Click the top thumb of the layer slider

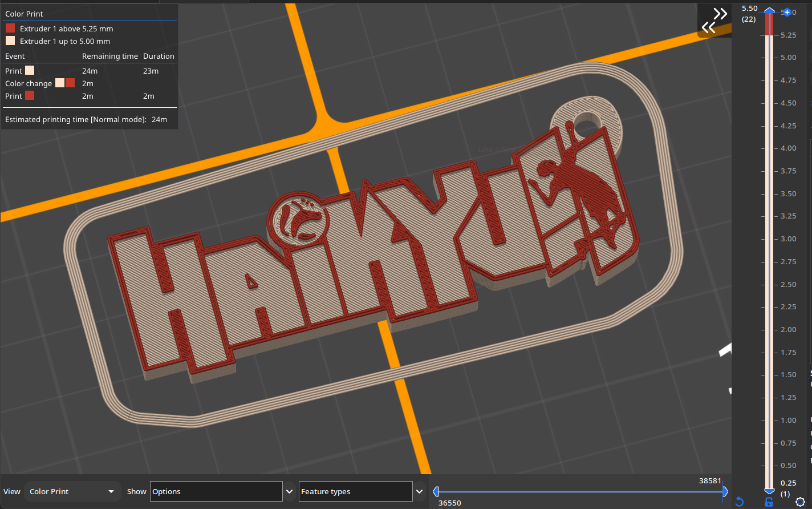769,11
